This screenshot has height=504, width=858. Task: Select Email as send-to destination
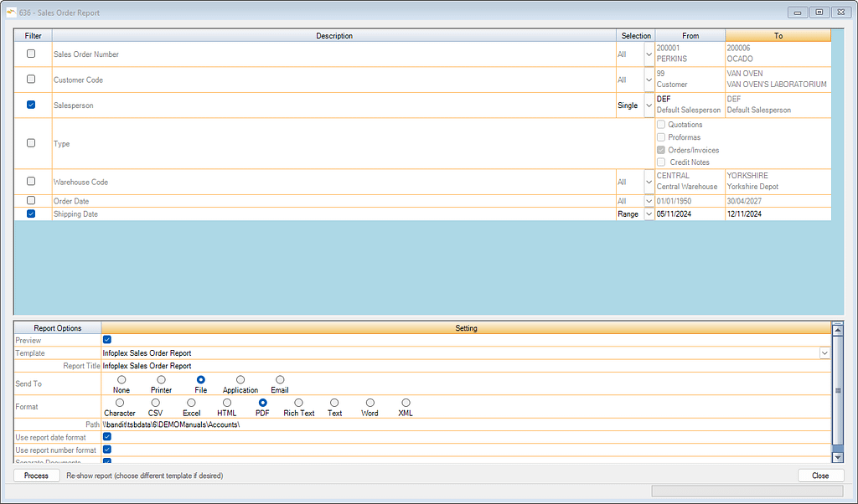click(280, 380)
